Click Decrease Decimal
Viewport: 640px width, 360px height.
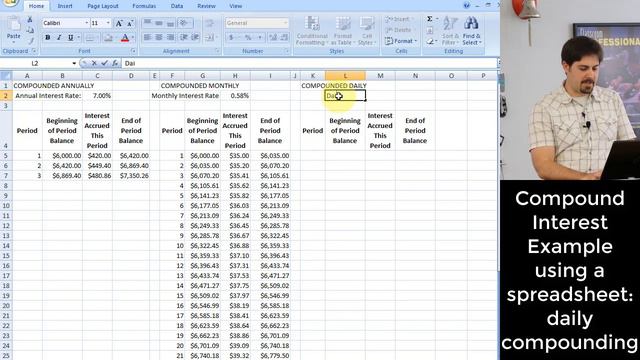point(284,38)
